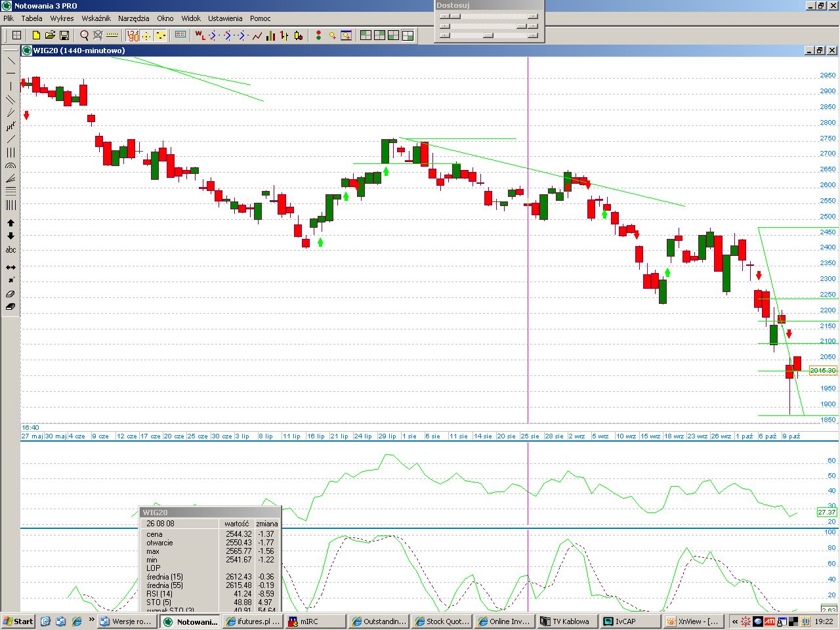Select the line chart type icon
Screen dimensions: 840x630
[x=257, y=35]
